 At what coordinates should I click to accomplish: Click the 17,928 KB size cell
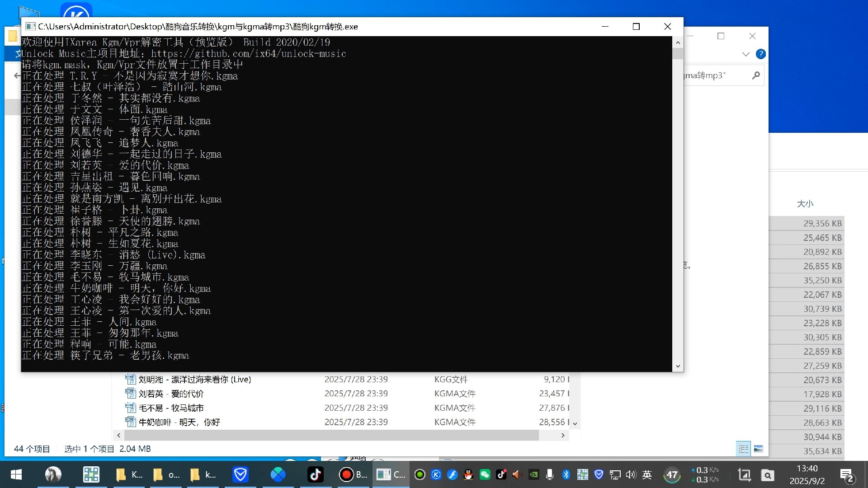(x=822, y=394)
